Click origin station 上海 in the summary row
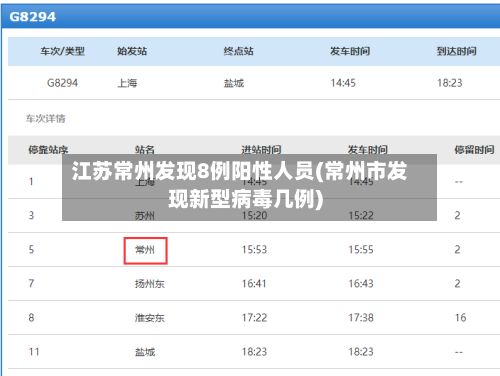Image resolution: width=500 pixels, height=376 pixels. coord(127,83)
